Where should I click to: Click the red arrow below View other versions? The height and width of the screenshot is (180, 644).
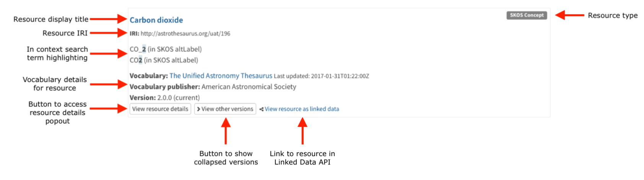coord(226,131)
